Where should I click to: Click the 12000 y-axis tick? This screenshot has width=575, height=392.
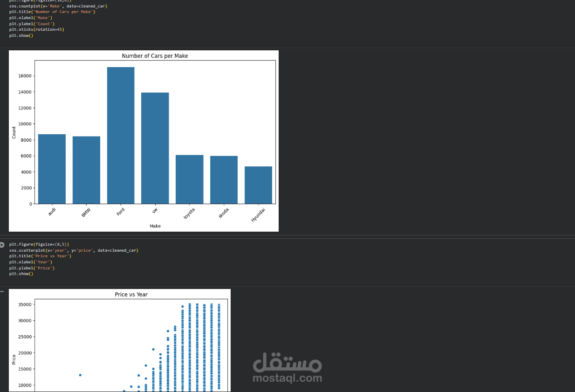pos(25,108)
